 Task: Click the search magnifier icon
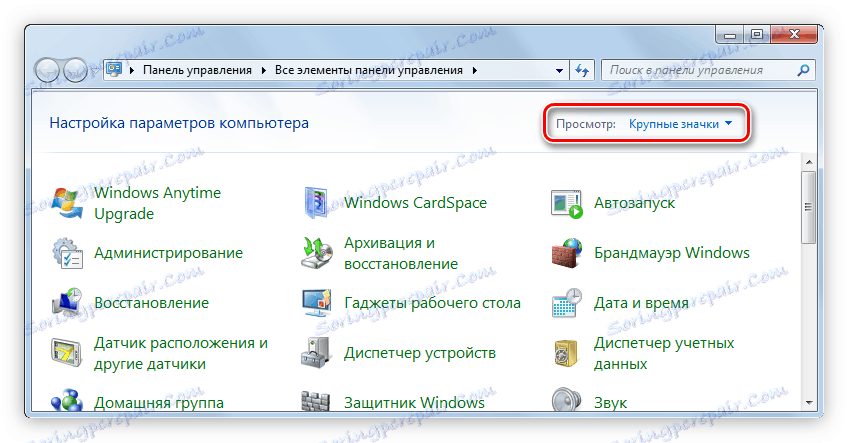[804, 70]
